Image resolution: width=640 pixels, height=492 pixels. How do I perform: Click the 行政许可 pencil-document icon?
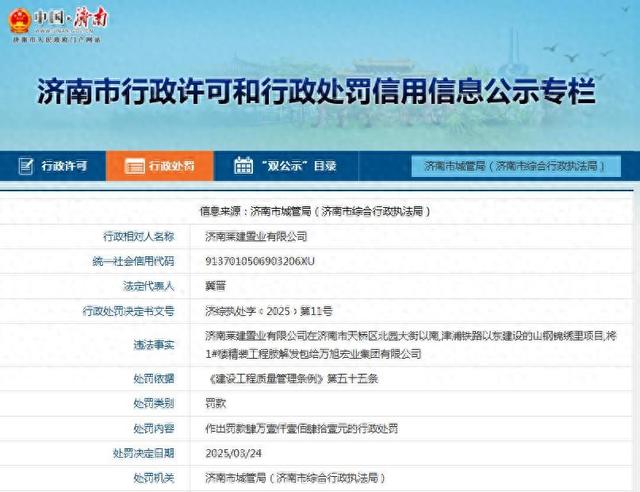26,166
